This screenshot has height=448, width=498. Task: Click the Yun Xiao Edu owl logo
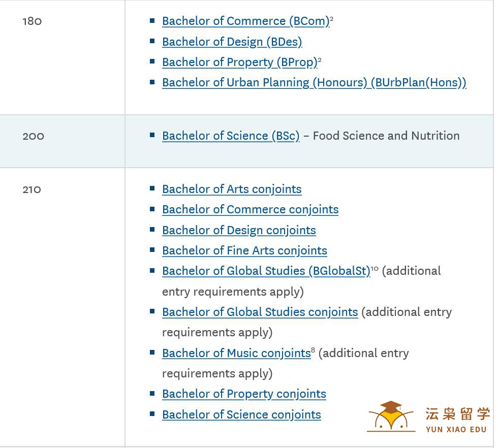(391, 416)
